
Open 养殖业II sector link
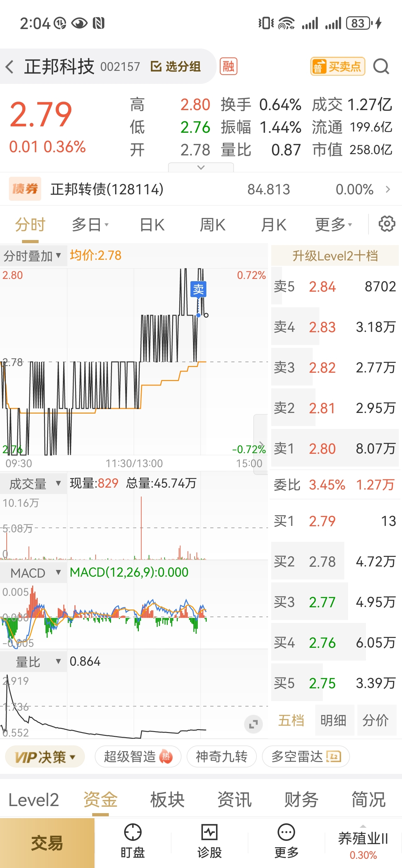point(363,843)
